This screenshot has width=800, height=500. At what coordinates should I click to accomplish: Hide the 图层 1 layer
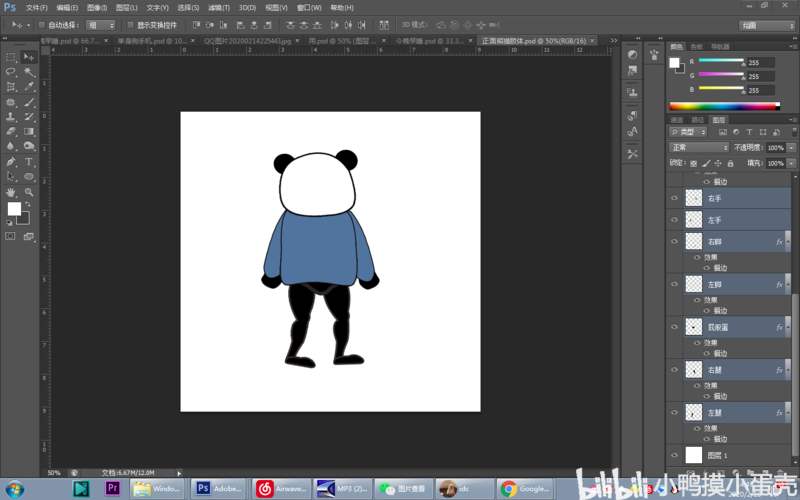click(x=674, y=455)
